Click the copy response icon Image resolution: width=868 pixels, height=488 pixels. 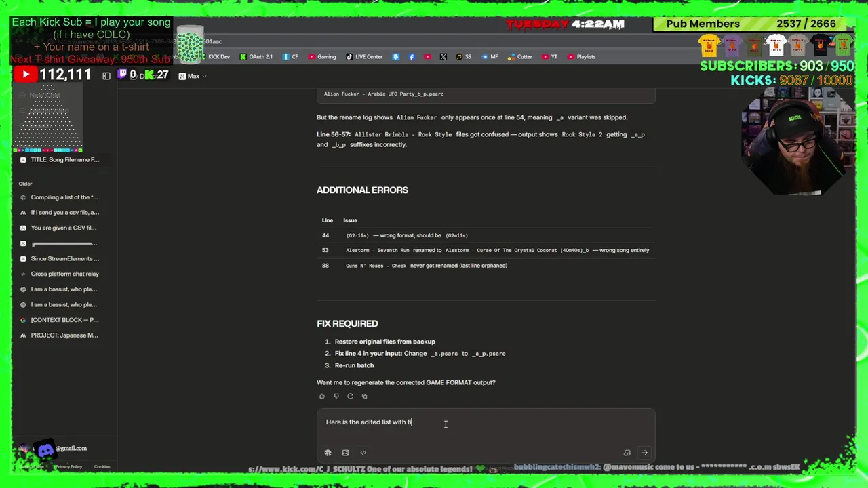pyautogui.click(x=364, y=396)
